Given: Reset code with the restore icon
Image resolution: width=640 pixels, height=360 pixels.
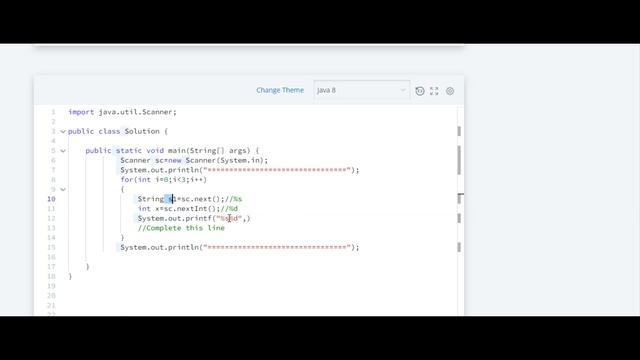Looking at the screenshot, I should point(420,91).
